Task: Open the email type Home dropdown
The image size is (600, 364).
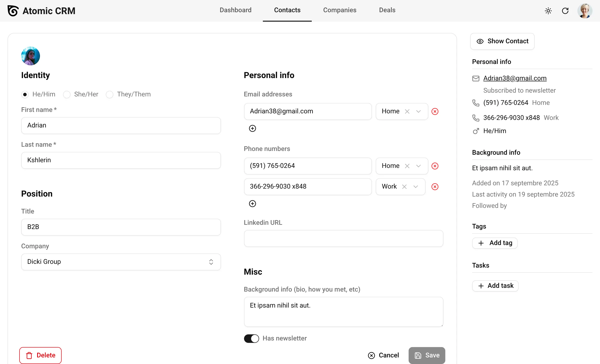Action: point(418,111)
